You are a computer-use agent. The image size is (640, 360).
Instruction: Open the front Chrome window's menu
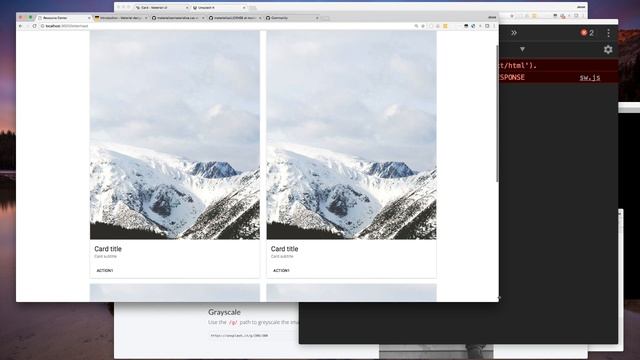pos(494,26)
